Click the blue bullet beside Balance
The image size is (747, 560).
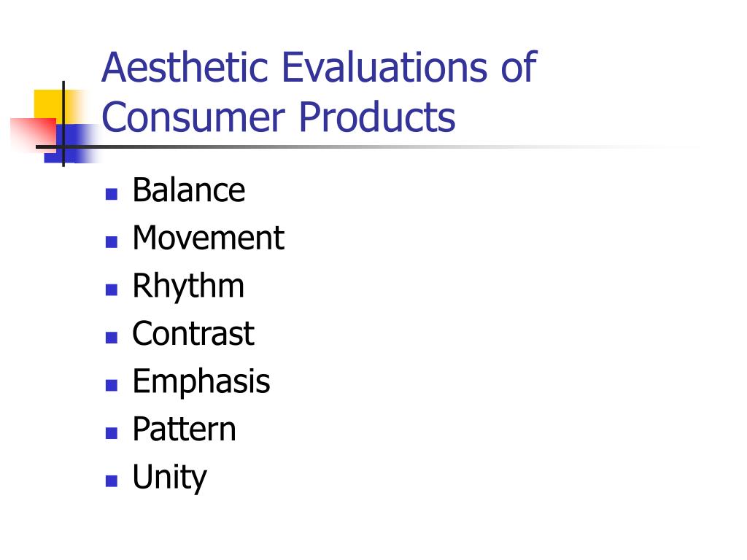click(x=112, y=194)
